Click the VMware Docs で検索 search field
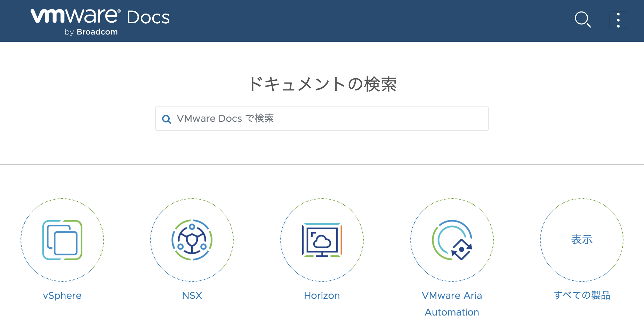 322,119
